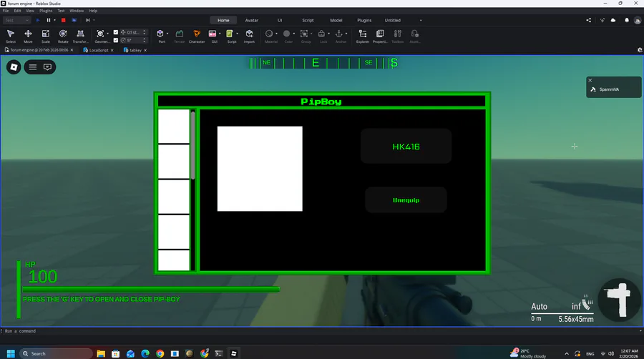Screen dimensions: 644x359
Task: Open the Properties panel
Action: (380, 36)
